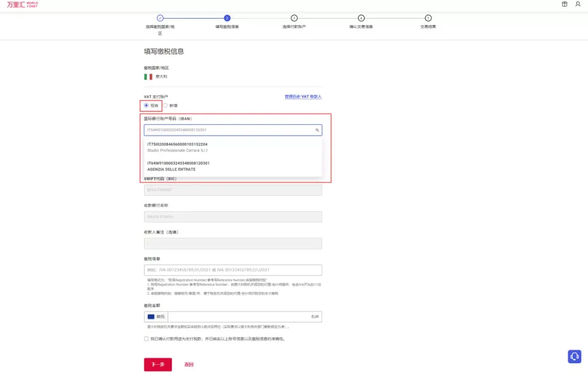Select the 新增 radio button
This screenshot has height=373, width=588.
[166, 106]
